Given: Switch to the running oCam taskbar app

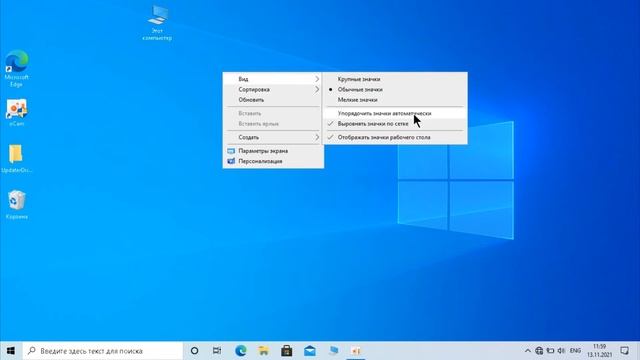Looking at the screenshot, I should [x=356, y=351].
